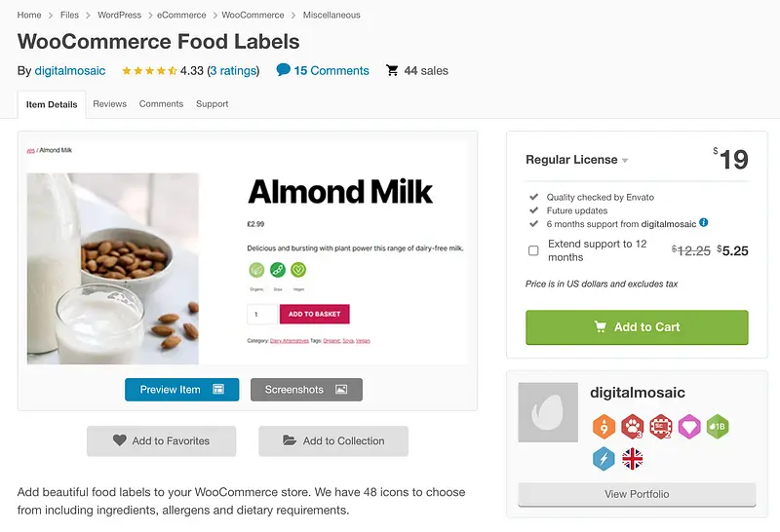Add the item to Favorites
780x532 pixels.
[x=161, y=440]
